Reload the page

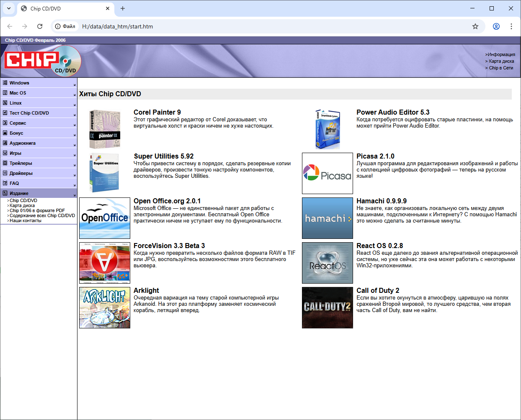[x=40, y=26]
